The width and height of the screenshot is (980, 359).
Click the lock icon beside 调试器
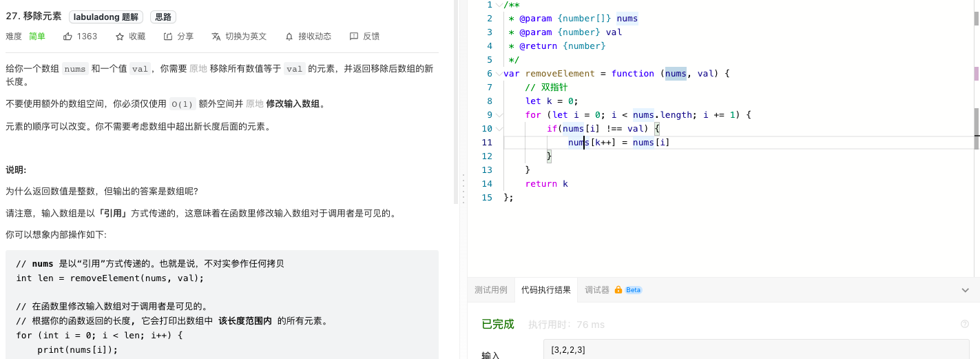tap(618, 290)
